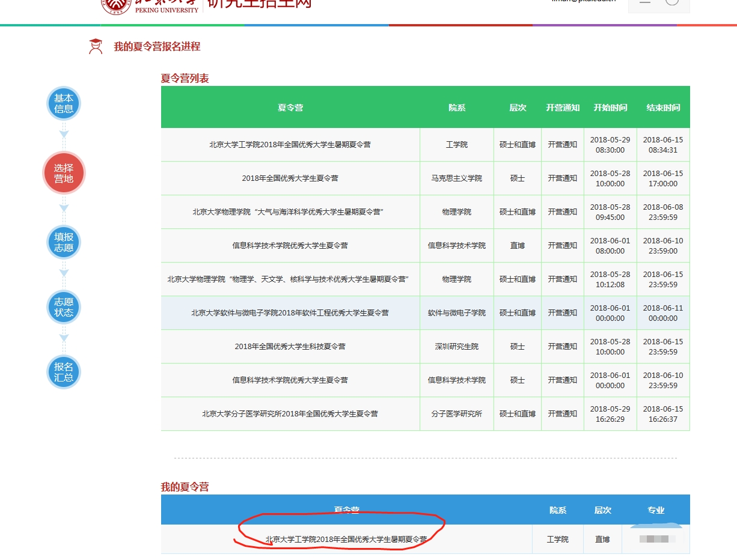737x560 pixels.
Task: Choose 2018年全国优秀大学生科技夏令营 camp
Action: [x=290, y=347]
